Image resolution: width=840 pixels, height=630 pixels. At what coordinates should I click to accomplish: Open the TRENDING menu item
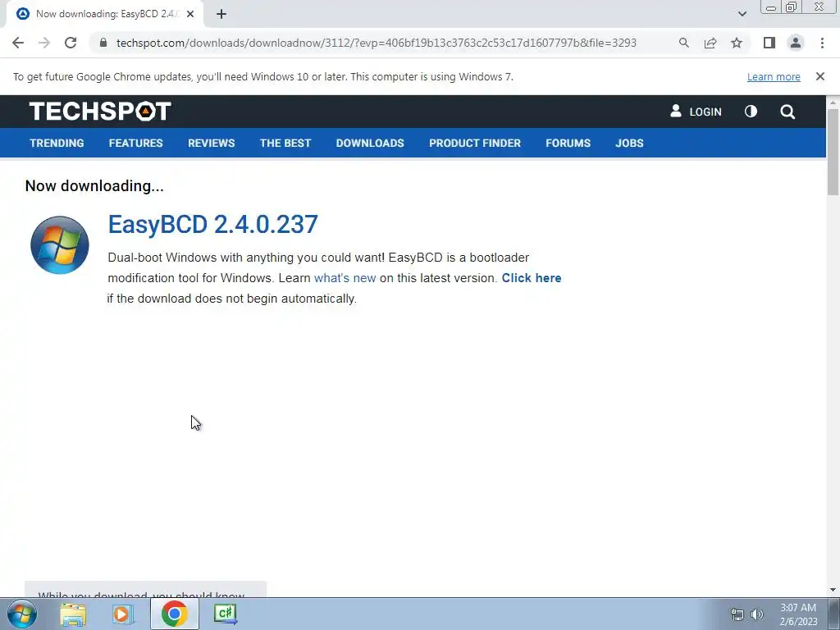click(57, 143)
